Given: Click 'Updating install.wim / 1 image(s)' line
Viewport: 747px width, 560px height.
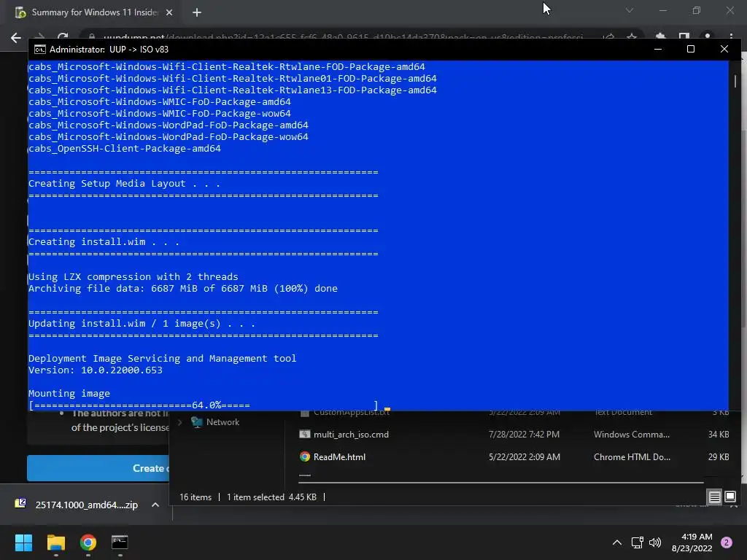Looking at the screenshot, I should coord(142,323).
